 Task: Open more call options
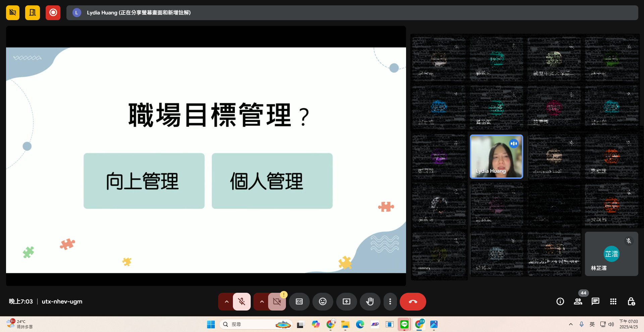click(390, 301)
